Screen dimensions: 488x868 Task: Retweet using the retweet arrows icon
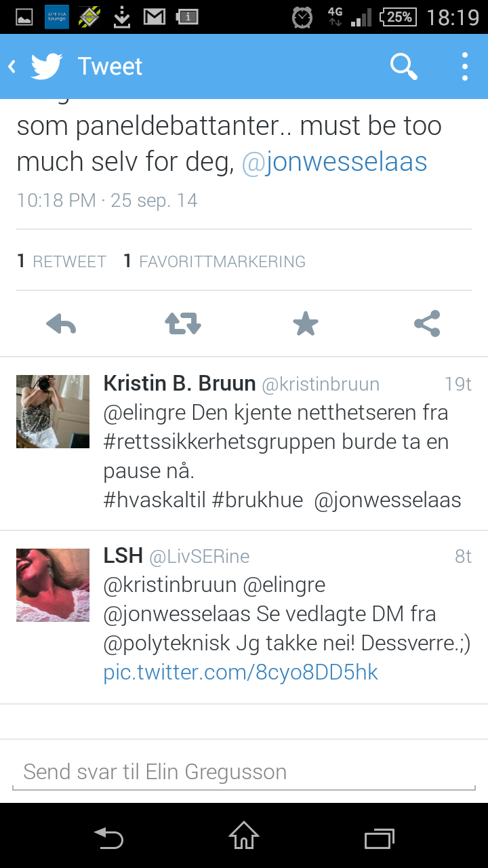[x=183, y=324]
